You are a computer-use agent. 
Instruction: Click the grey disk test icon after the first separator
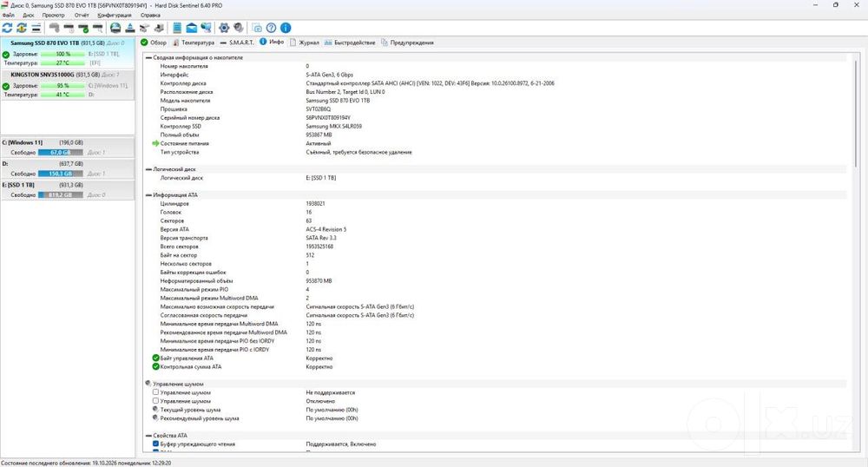54,28
